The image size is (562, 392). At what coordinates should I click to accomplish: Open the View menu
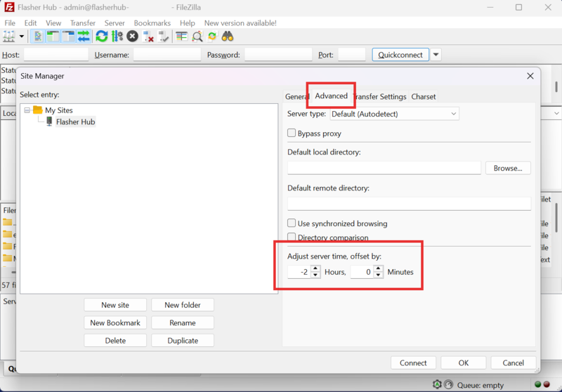tap(53, 23)
